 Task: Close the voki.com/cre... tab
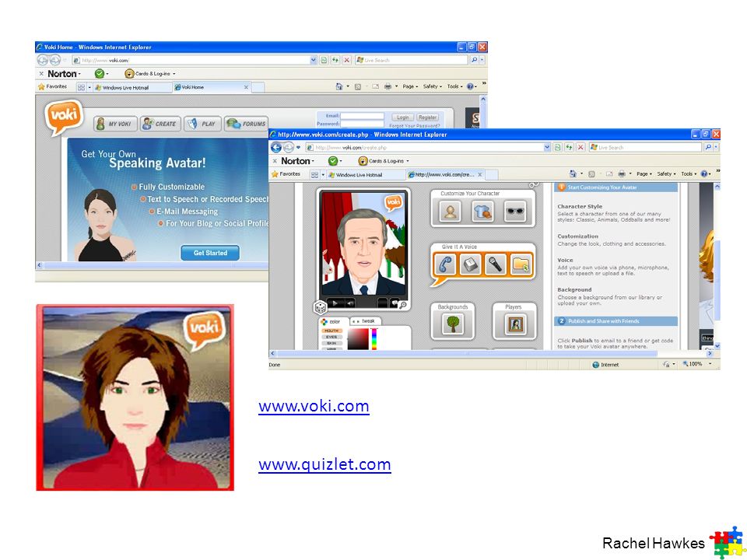pos(480,175)
